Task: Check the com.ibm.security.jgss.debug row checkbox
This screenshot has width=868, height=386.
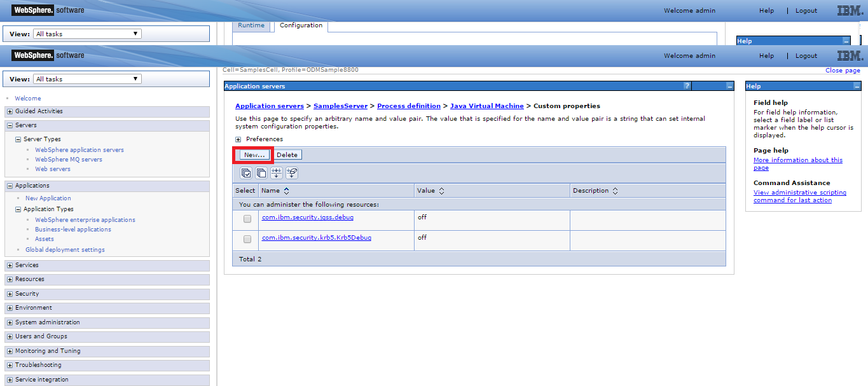Action: [x=247, y=218]
